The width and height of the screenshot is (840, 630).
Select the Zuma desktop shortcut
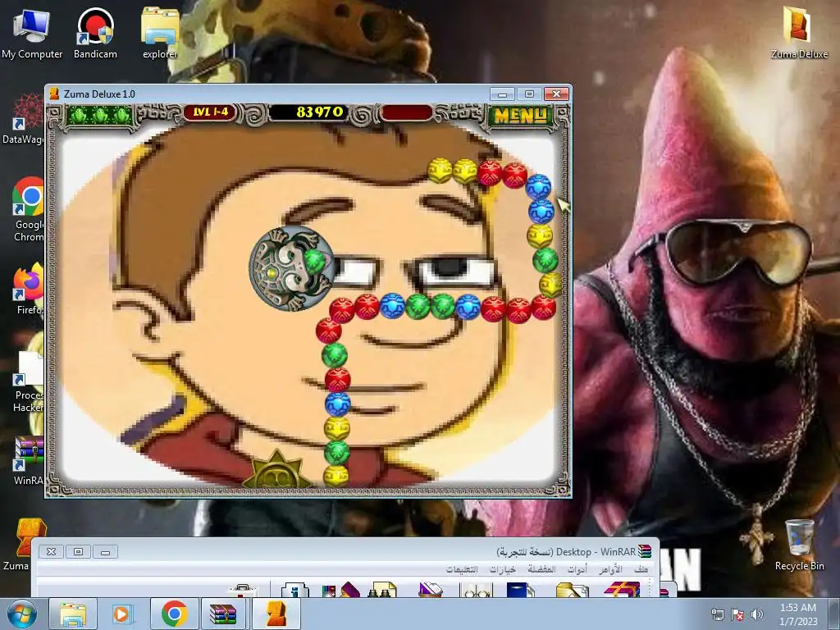pos(24,543)
